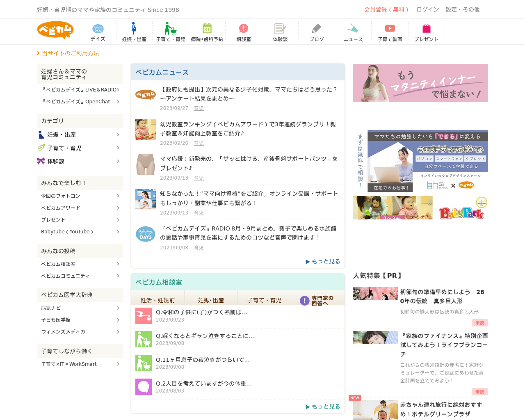Click ベビカム logo thumbnail of 少子化対策 news
This screenshot has width=525, height=420.
(146, 95)
